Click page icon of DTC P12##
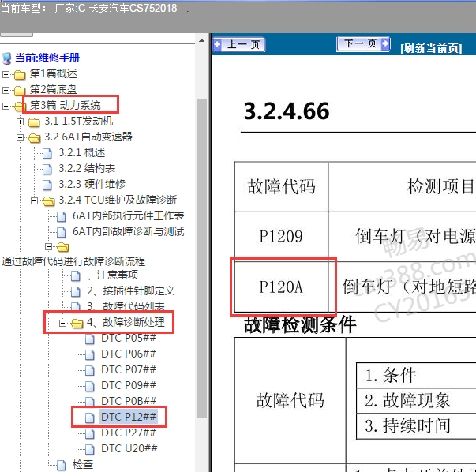This screenshot has height=472, width=476. 90,418
